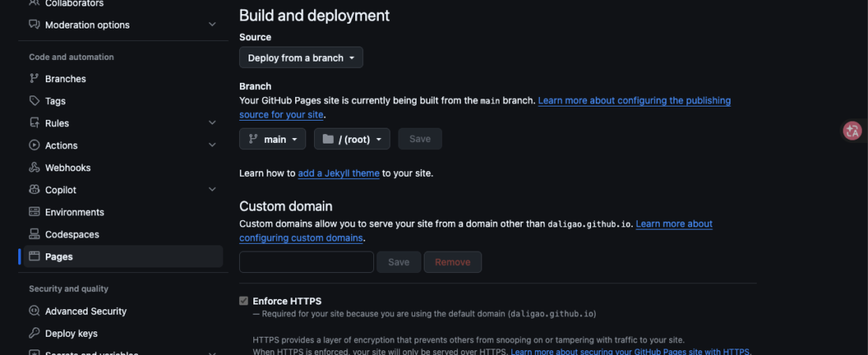
Task: Click the Copilot icon in sidebar
Action: 34,189
